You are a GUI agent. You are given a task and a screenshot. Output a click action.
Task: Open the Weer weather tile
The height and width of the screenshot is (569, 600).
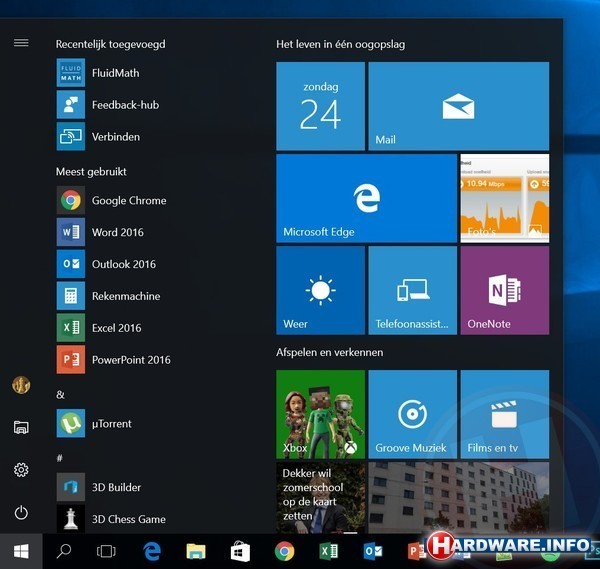pos(320,290)
